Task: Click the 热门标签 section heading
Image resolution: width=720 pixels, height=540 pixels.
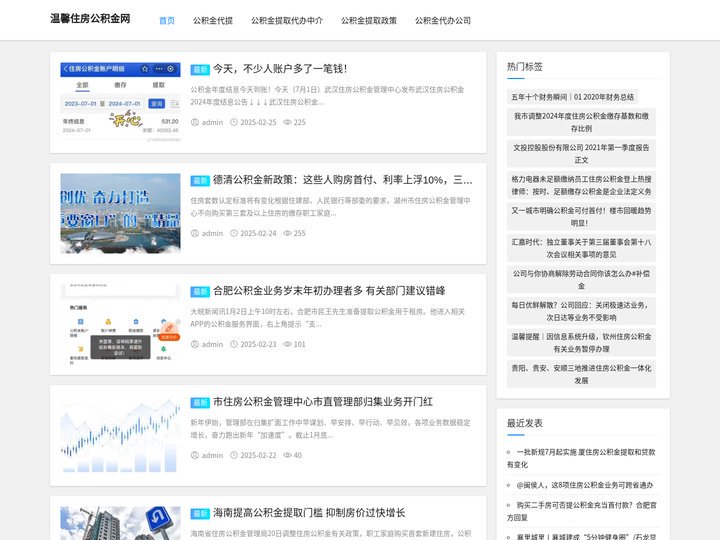Action: click(524, 67)
